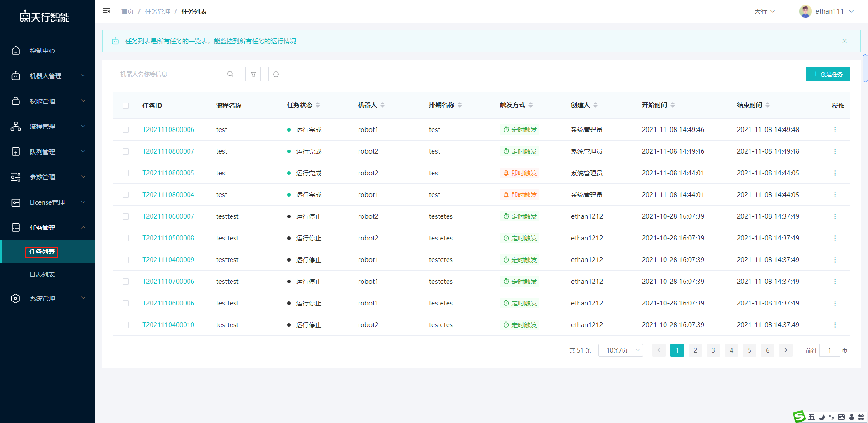Check the row T2021110800006 checkbox

pos(126,130)
